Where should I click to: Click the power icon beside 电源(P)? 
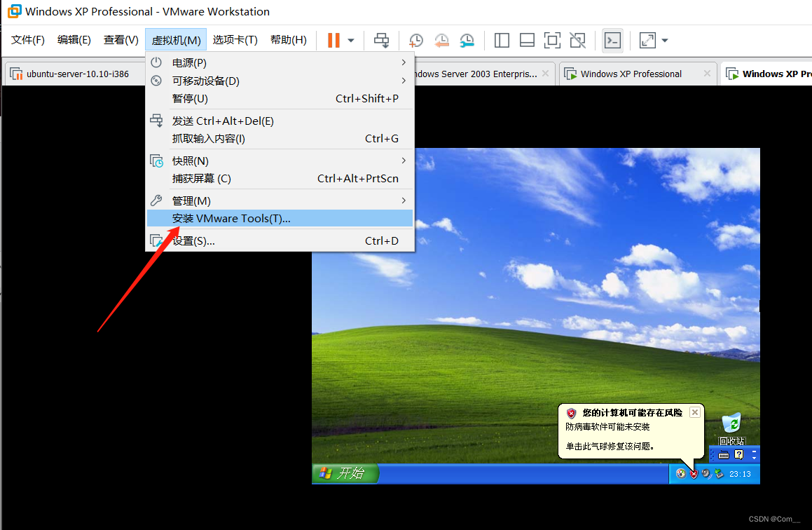[156, 62]
